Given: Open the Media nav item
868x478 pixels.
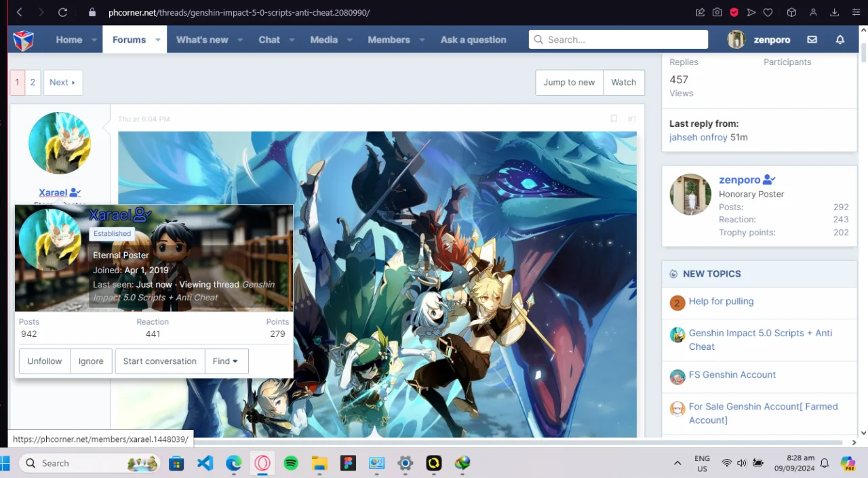Looking at the screenshot, I should coord(323,40).
